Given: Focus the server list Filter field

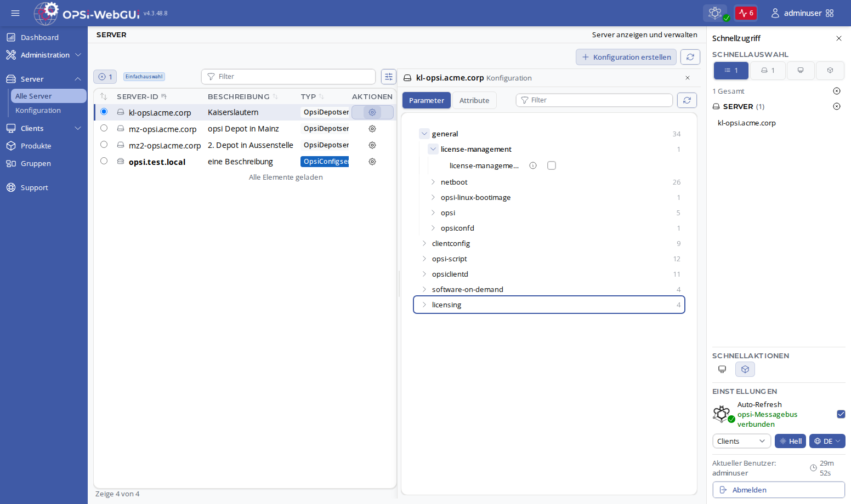Looking at the screenshot, I should [x=288, y=77].
